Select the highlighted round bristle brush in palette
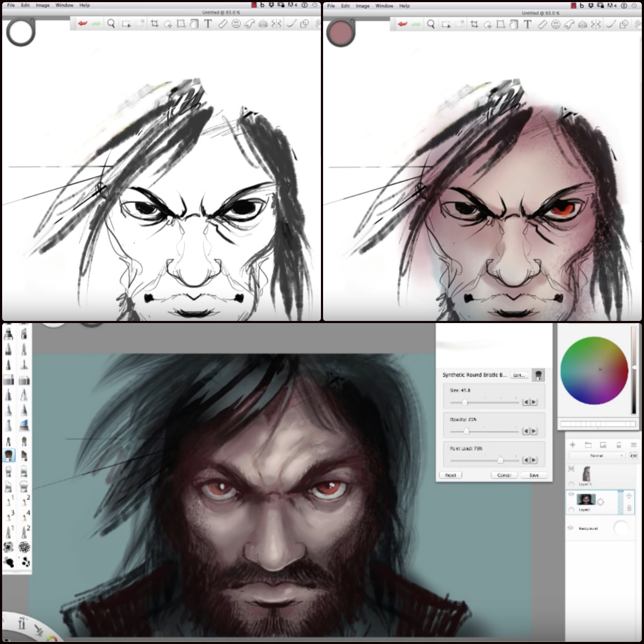The height and width of the screenshot is (644, 644). click(x=9, y=456)
